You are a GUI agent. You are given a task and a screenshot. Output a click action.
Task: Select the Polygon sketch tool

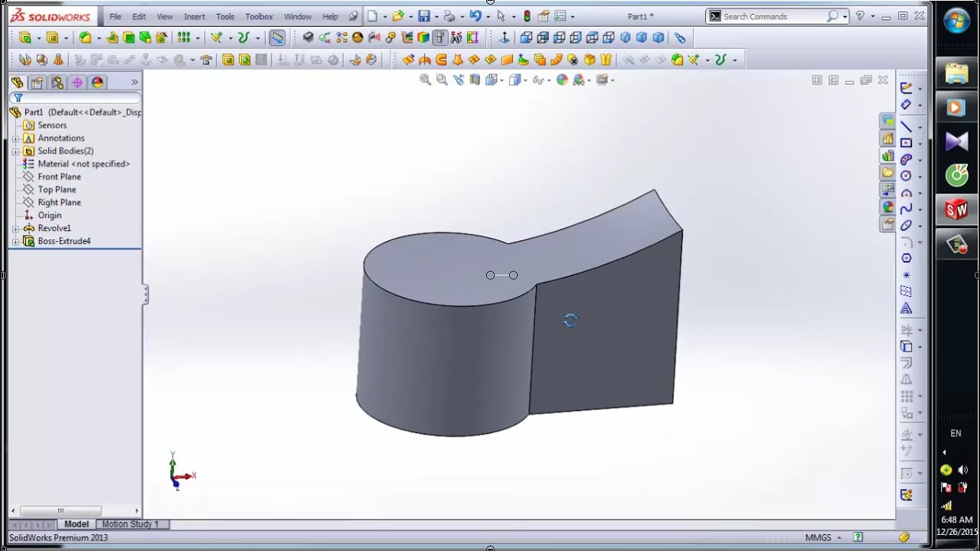(906, 259)
